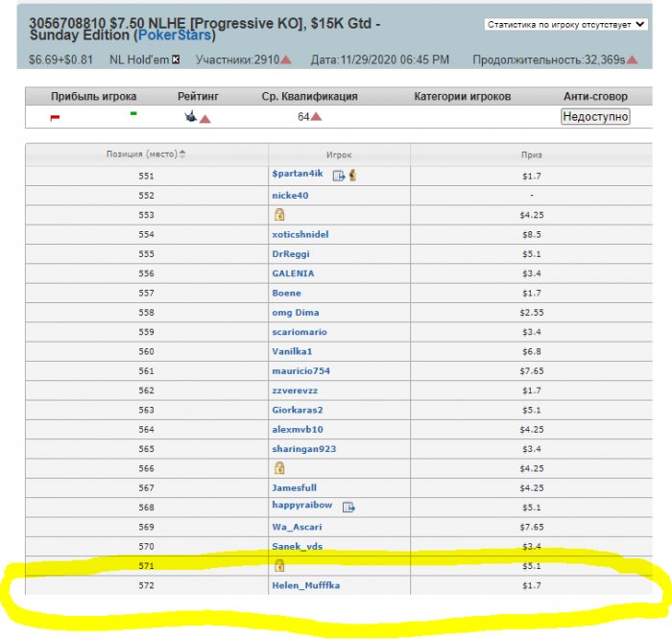This screenshot has height=639, width=672.
Task: Click the lock icon in row 553
Action: (x=279, y=214)
